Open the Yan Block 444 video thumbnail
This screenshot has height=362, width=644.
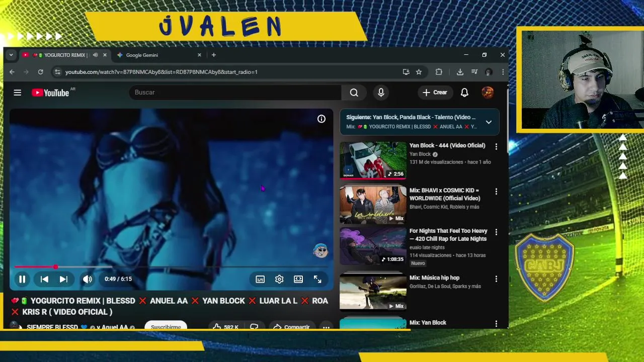click(373, 160)
